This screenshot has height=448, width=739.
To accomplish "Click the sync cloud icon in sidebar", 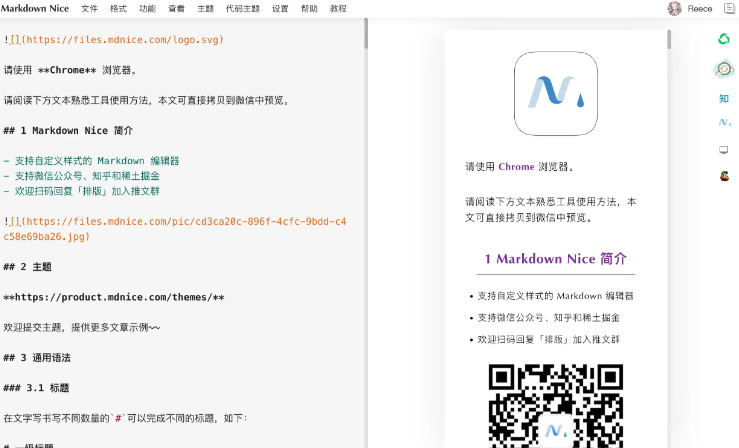I will 724,69.
